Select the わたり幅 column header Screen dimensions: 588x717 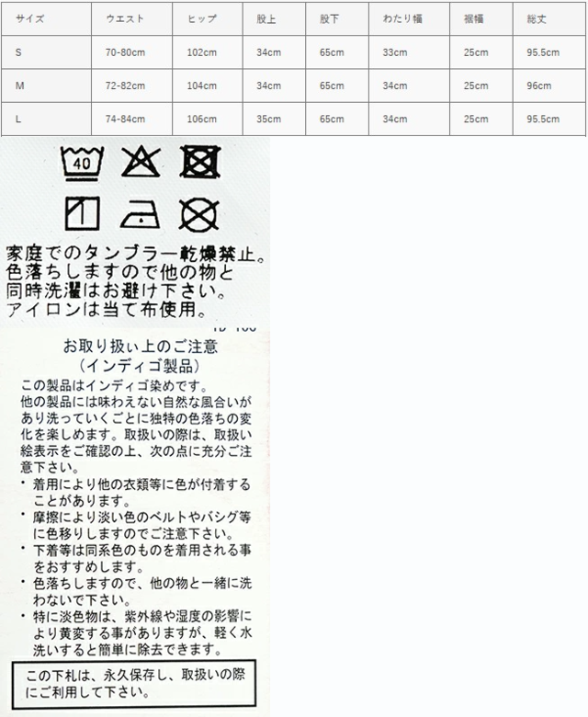[x=399, y=18]
